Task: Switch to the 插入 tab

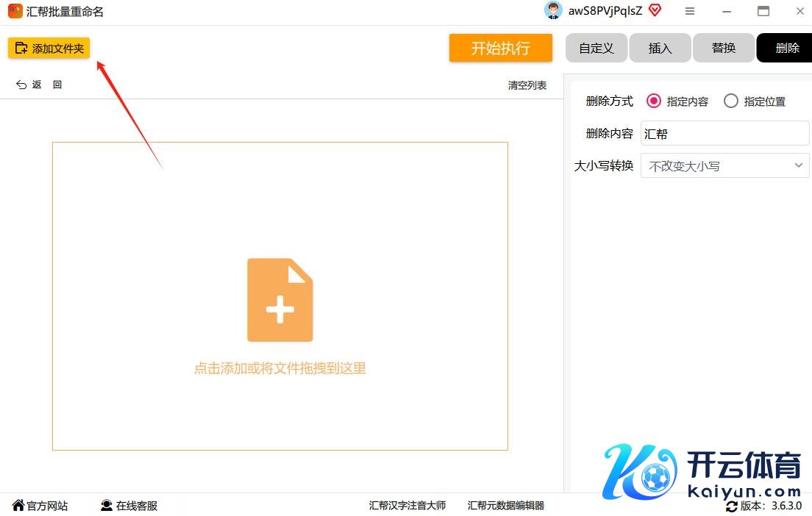Action: click(660, 49)
